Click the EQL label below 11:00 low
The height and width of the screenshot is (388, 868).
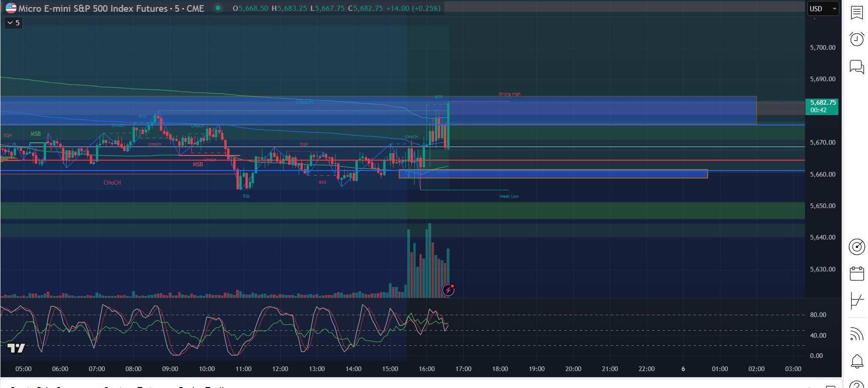point(246,196)
